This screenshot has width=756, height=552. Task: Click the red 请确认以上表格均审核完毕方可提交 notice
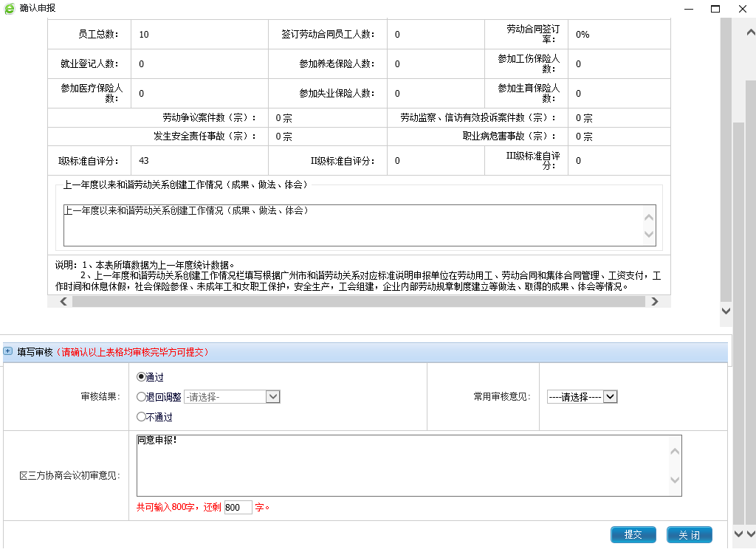point(132,352)
